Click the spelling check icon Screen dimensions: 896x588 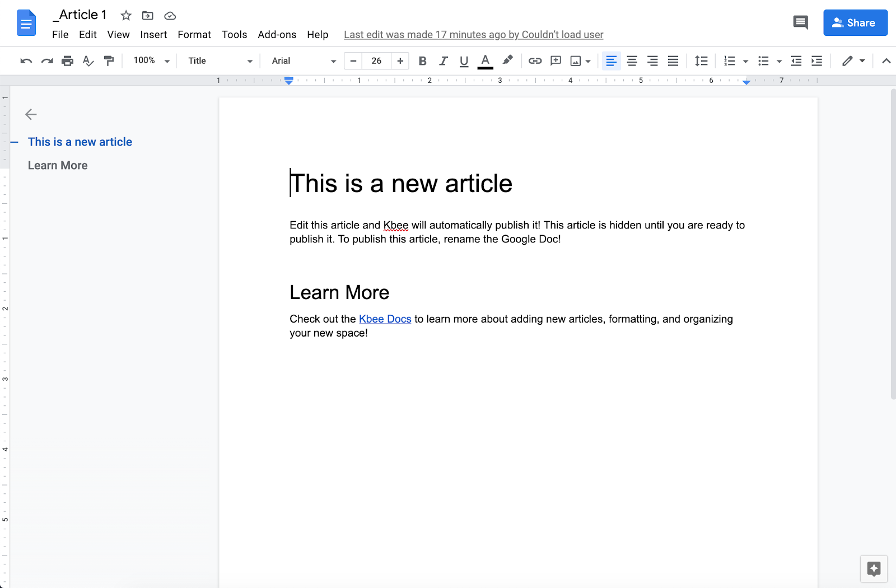click(88, 61)
